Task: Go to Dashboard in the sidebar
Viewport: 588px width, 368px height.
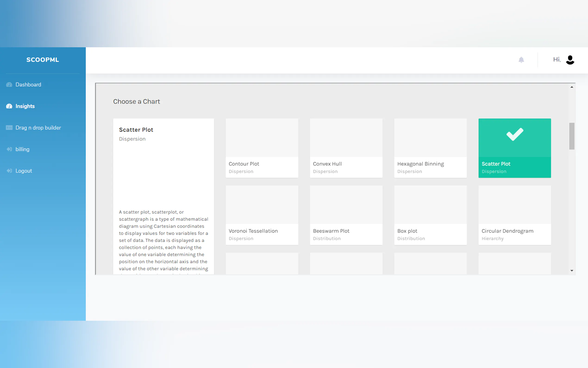Action: (28, 85)
